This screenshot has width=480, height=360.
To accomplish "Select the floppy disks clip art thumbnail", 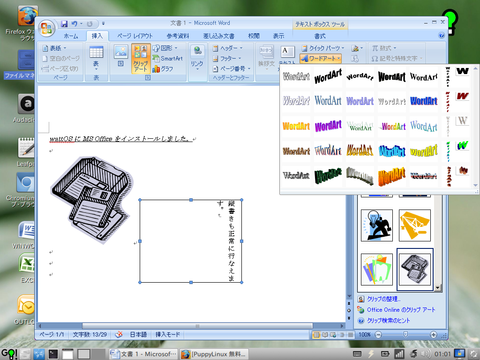I will click(415, 269).
